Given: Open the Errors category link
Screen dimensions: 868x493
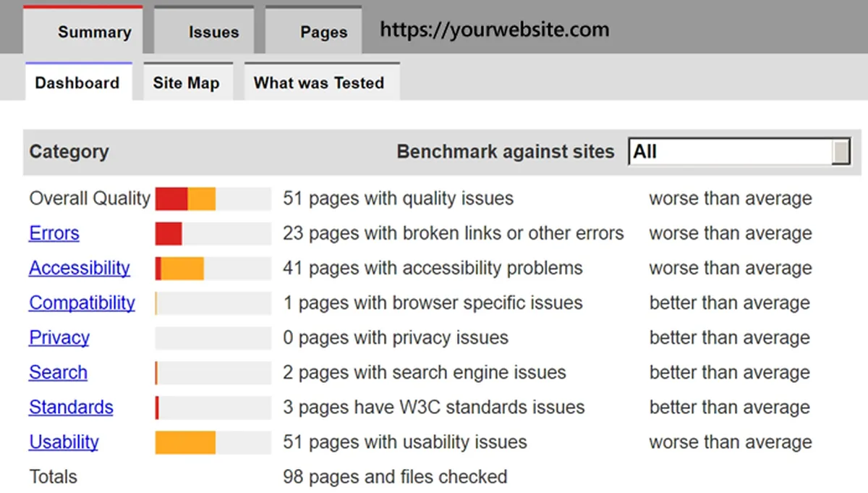Looking at the screenshot, I should click(54, 233).
